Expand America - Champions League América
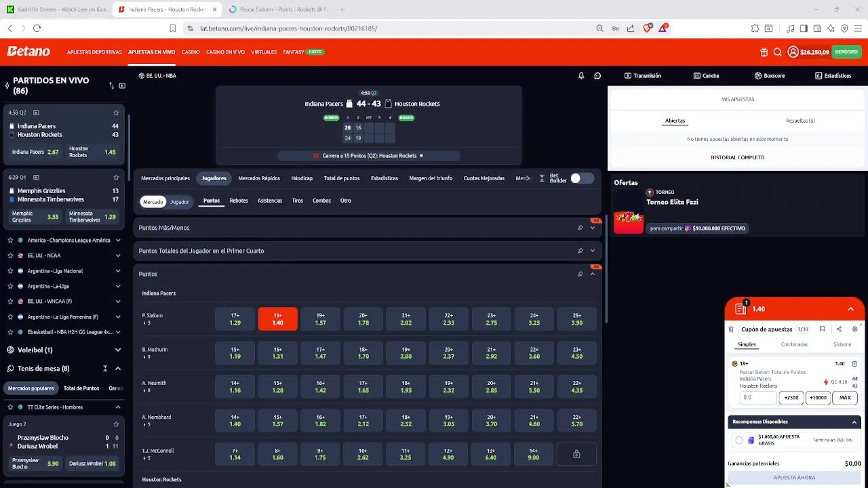 click(x=118, y=240)
